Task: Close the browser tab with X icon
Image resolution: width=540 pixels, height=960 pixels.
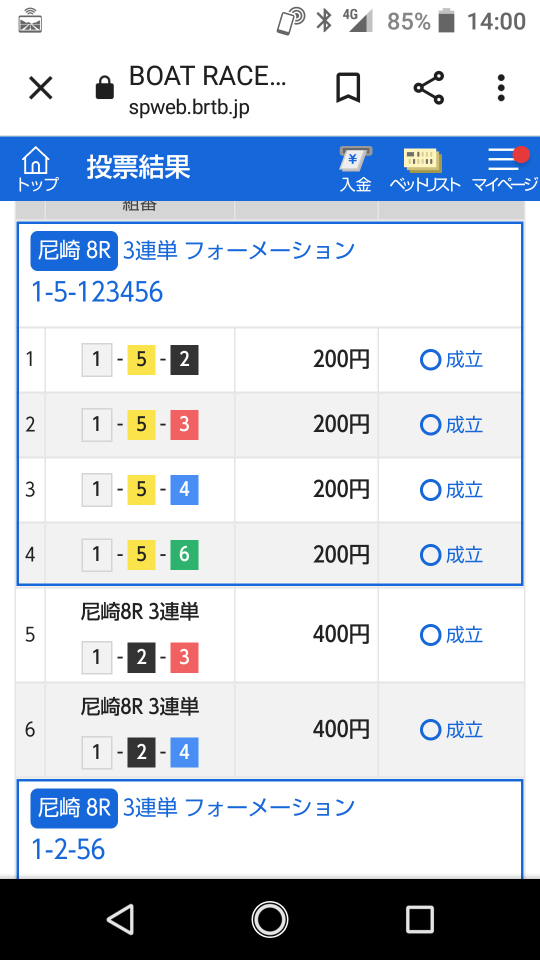Action: tap(41, 89)
